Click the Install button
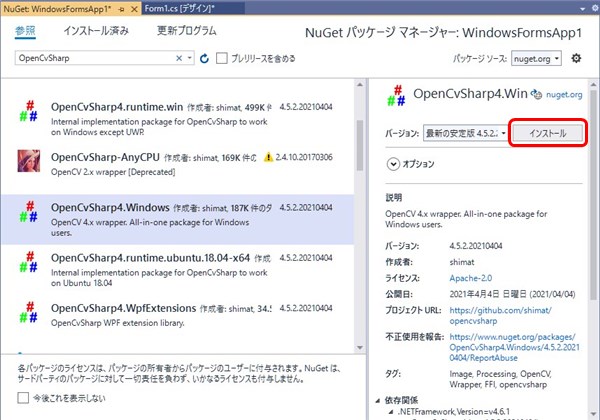Image resolution: width=600 pixels, height=420 pixels. pyautogui.click(x=548, y=133)
